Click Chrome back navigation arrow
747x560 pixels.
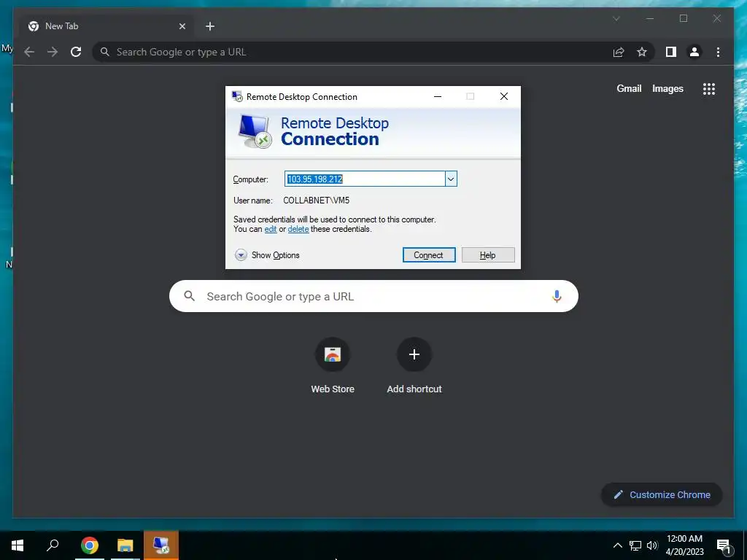click(x=29, y=52)
